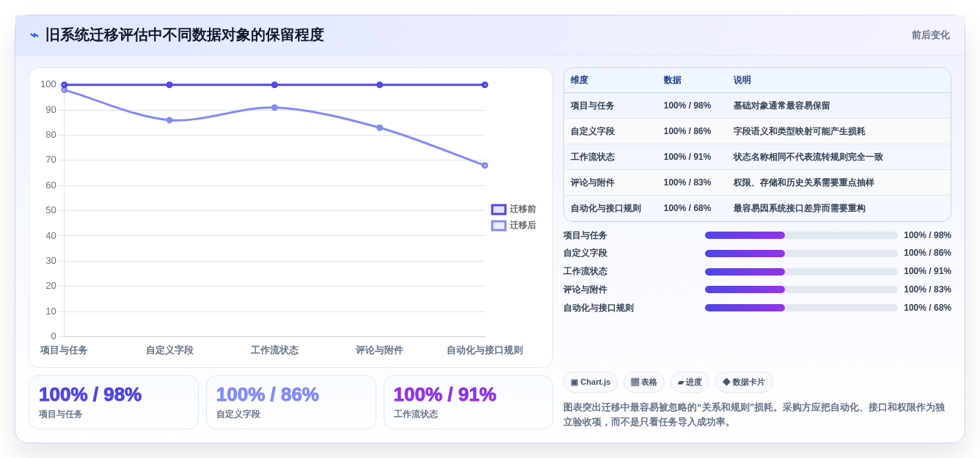Click the 说明 column header

742,81
